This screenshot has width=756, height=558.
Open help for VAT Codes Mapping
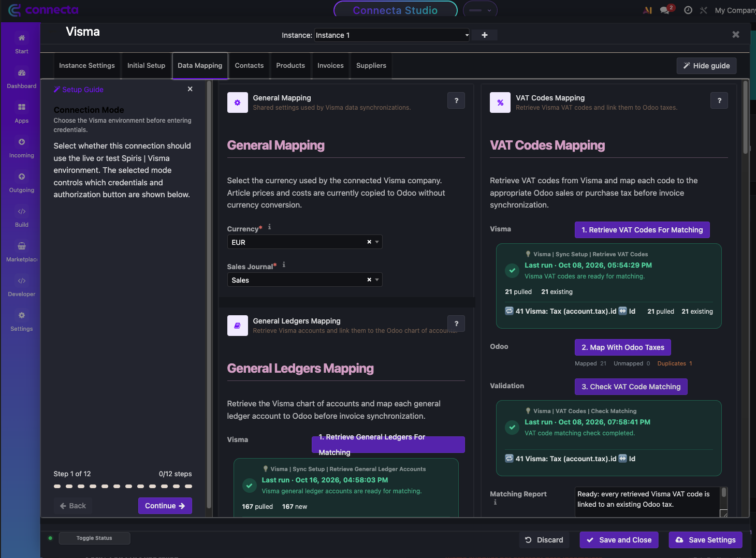point(719,100)
